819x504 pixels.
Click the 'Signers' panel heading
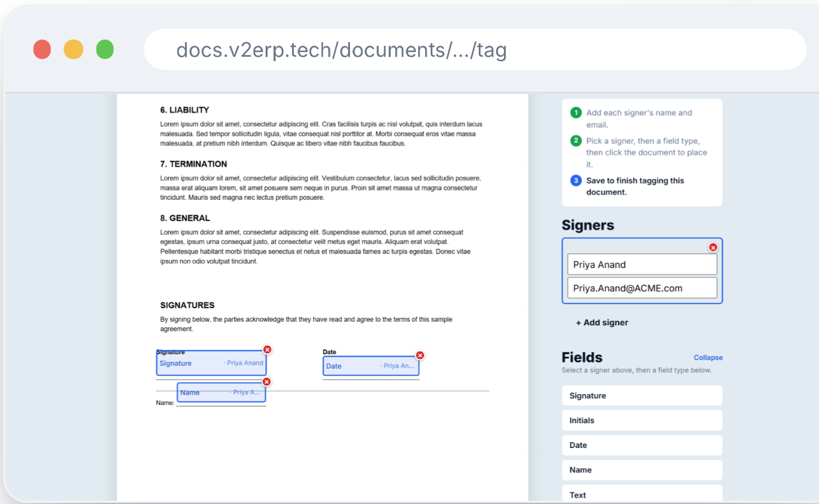[x=588, y=225]
